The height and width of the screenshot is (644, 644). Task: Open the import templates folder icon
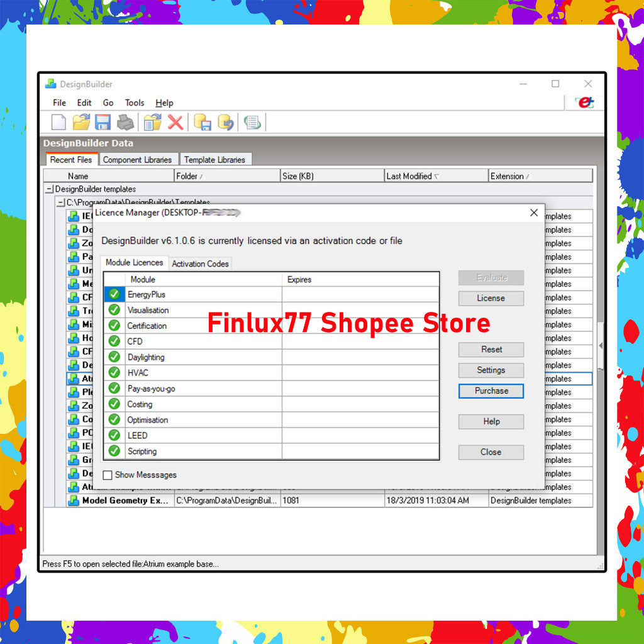pos(152,121)
